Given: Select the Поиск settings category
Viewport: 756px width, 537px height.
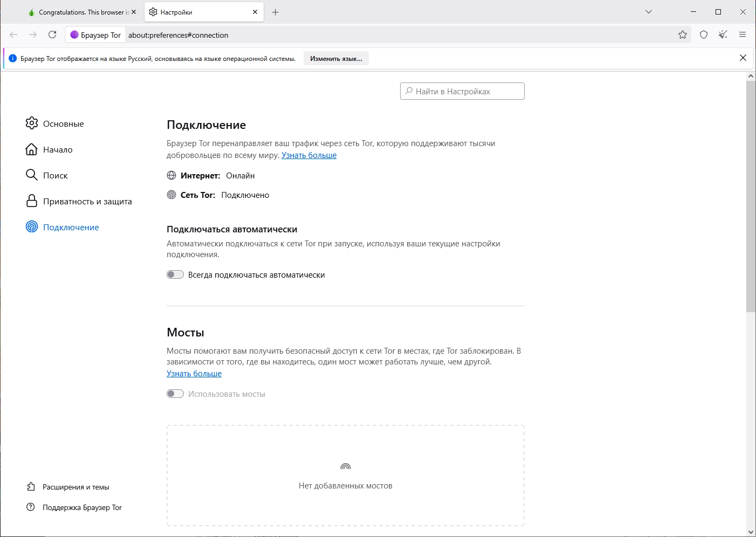Looking at the screenshot, I should point(47,175).
